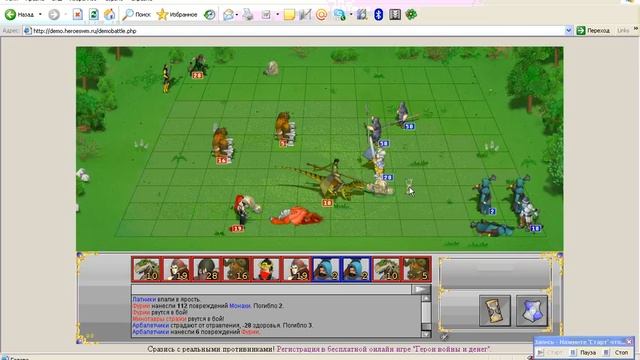Click the yellow note toolbar icon
This screenshot has height=360, width=640.
click(289, 15)
